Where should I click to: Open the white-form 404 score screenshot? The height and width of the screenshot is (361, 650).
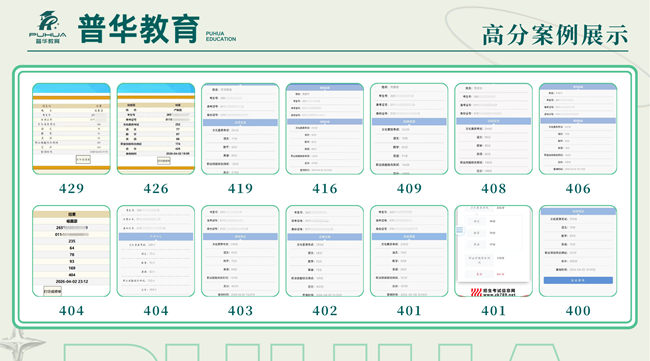(x=156, y=251)
